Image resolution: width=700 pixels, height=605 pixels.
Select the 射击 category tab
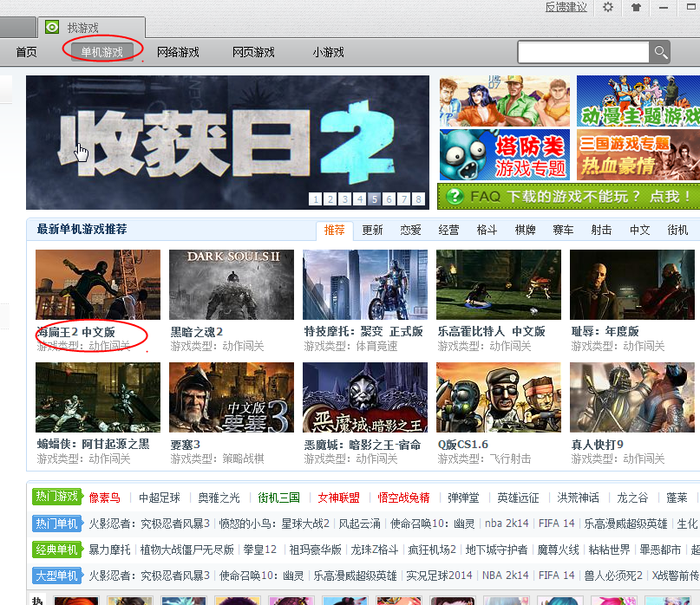pos(601,231)
